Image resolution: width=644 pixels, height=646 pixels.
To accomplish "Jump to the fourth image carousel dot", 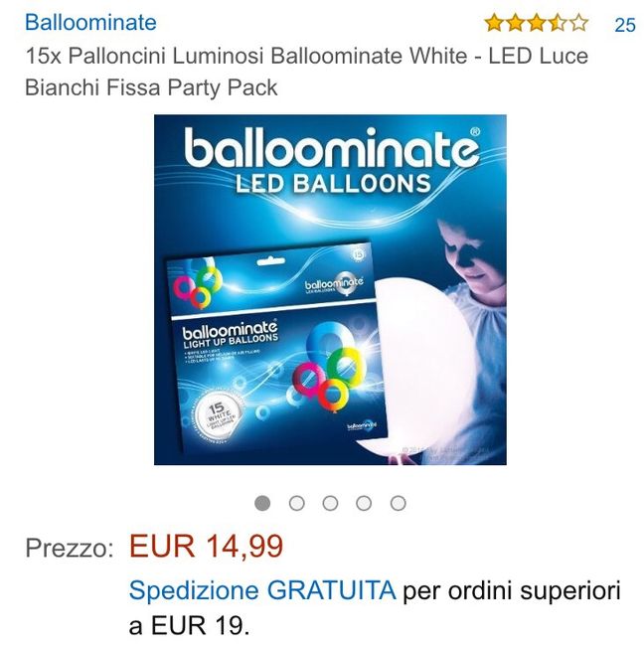I will click(364, 503).
